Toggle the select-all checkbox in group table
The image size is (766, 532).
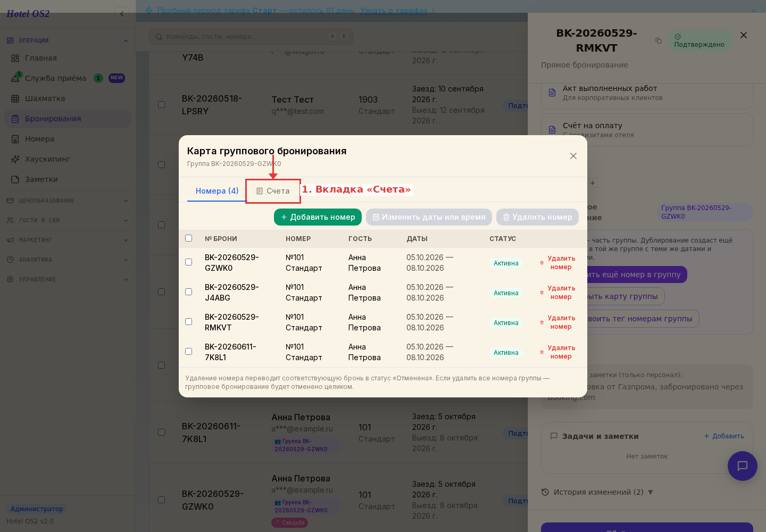pyautogui.click(x=188, y=238)
